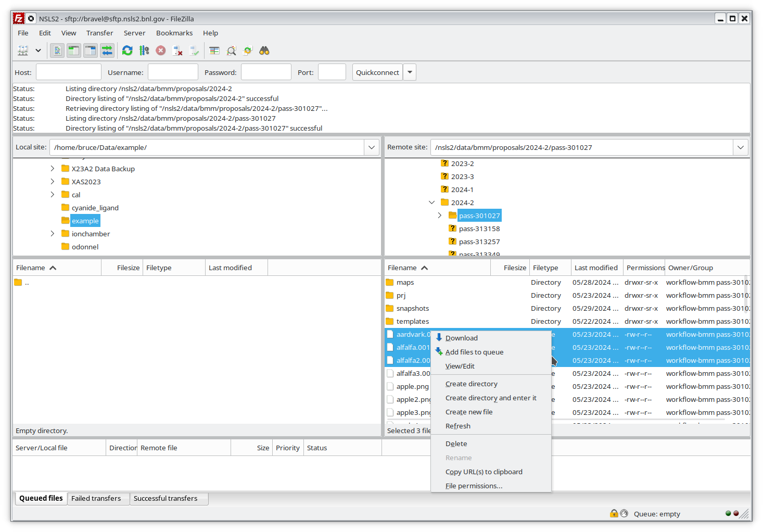Select the cyanide_ligand folder

click(95, 208)
